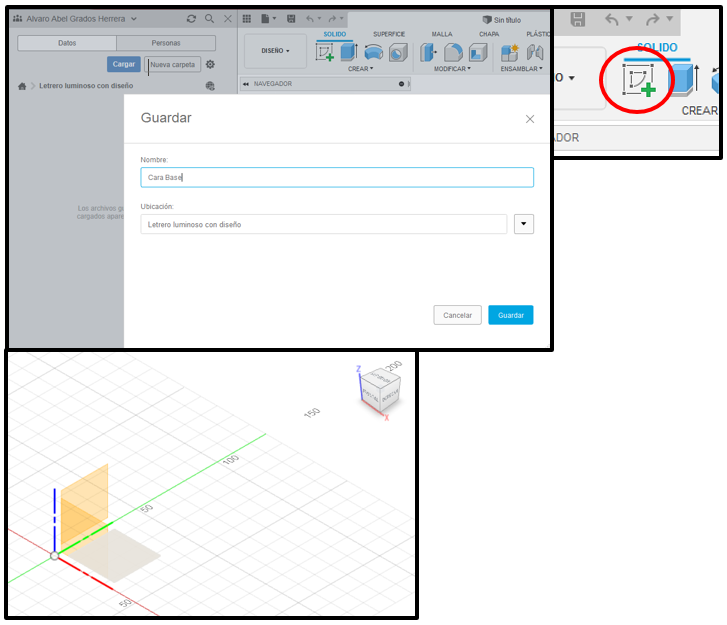Image resolution: width=727 pixels, height=625 pixels.
Task: Click the Nombre input field
Action: pos(337,178)
